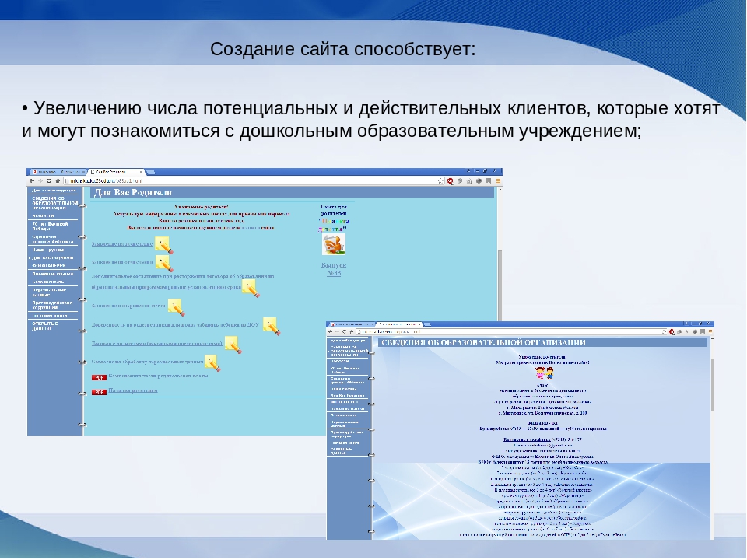Click red extension icon in Сведения browser window
This screenshot has width=747, height=560.
coord(672,332)
